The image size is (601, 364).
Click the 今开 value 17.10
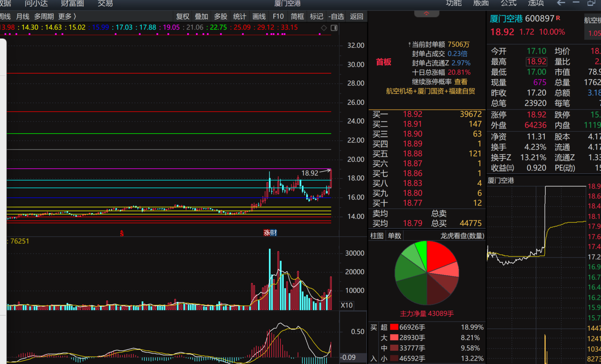(x=537, y=51)
